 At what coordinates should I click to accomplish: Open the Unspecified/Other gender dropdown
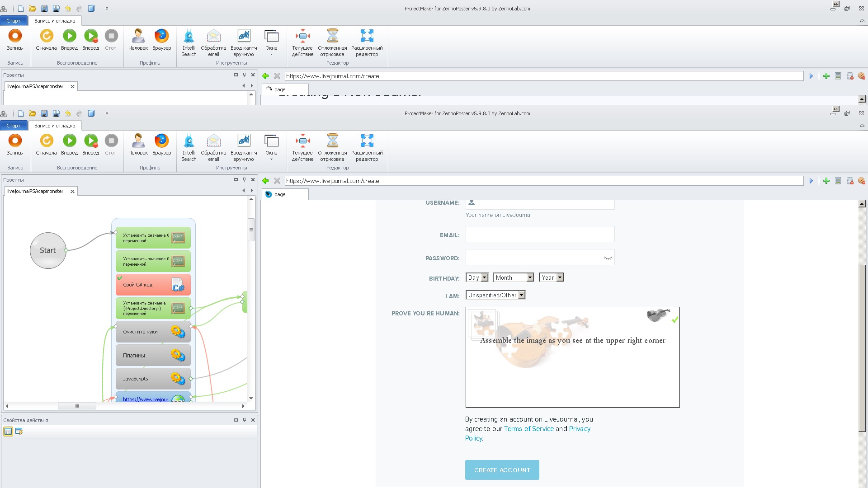(x=495, y=295)
